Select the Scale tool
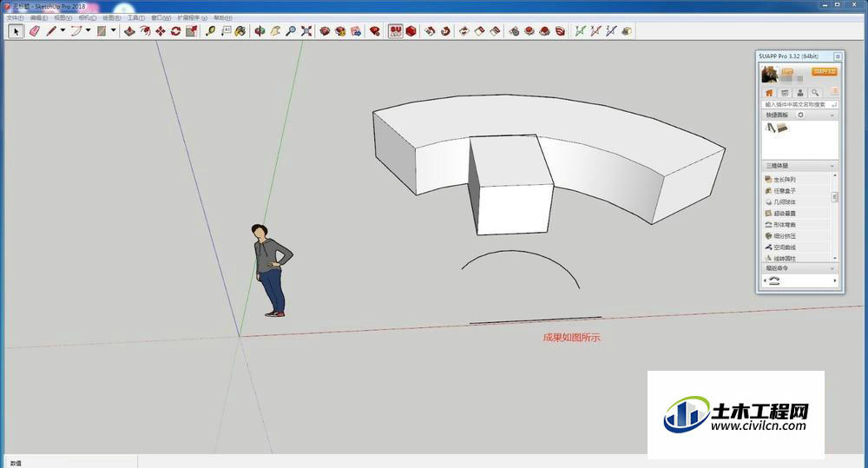 coord(192,31)
